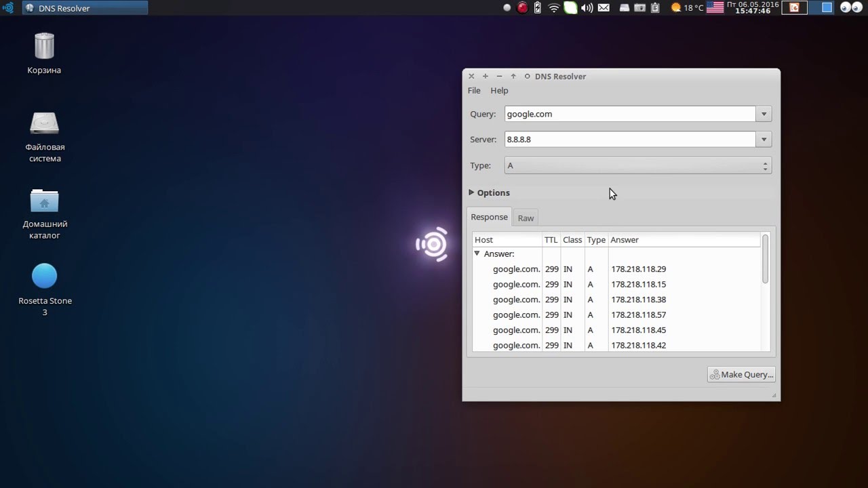Screen dimensions: 868x488
Task: Click the Server field containing 8.8.8.8
Action: [x=630, y=139]
